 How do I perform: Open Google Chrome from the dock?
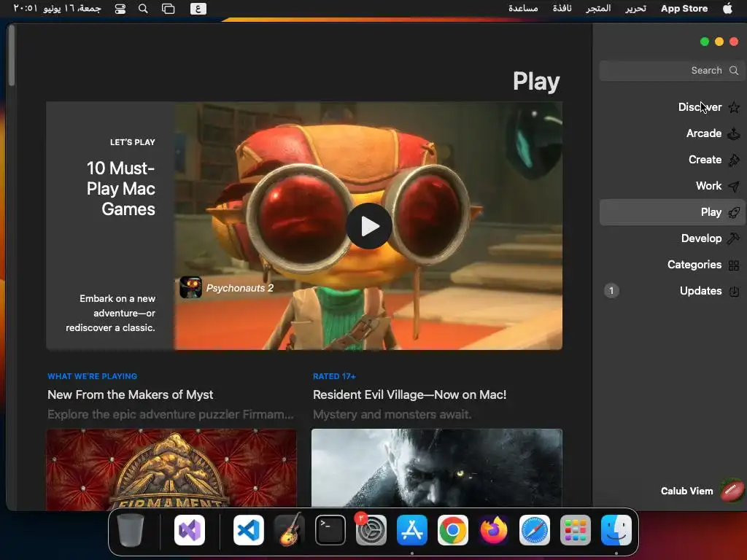452,530
